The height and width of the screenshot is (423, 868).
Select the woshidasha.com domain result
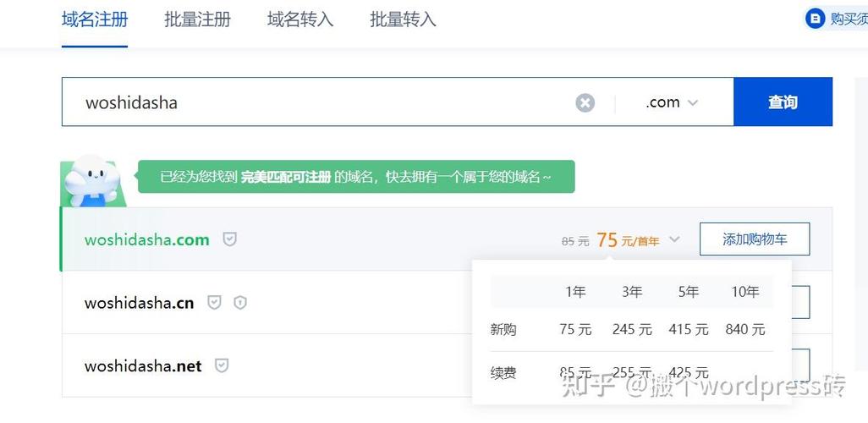click(146, 239)
